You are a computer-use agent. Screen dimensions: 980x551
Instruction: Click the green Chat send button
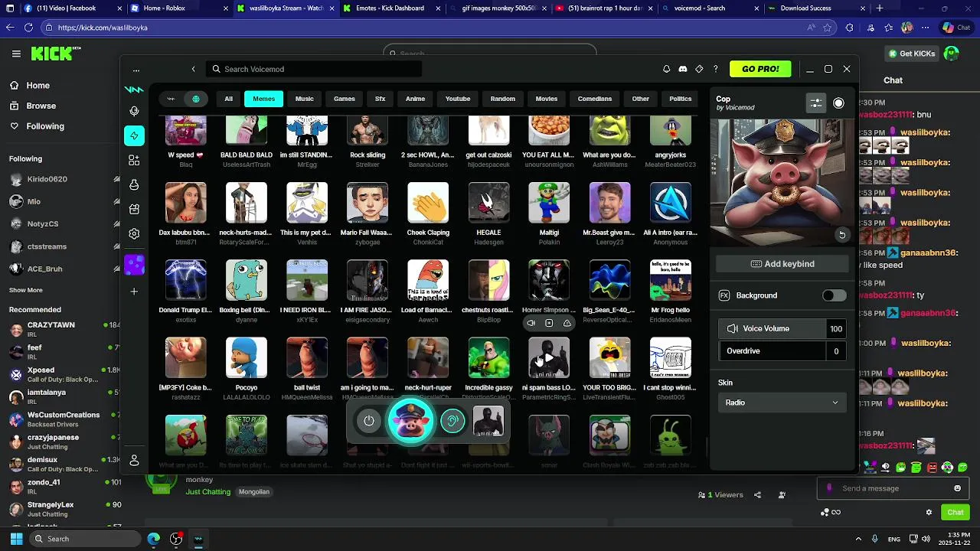click(x=955, y=512)
